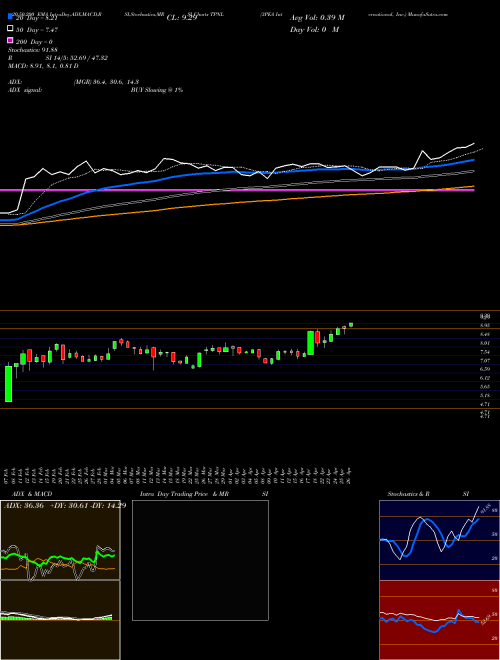The width and height of the screenshot is (500, 660).
Task: Click the first tall green candlestick
Action: (8, 383)
